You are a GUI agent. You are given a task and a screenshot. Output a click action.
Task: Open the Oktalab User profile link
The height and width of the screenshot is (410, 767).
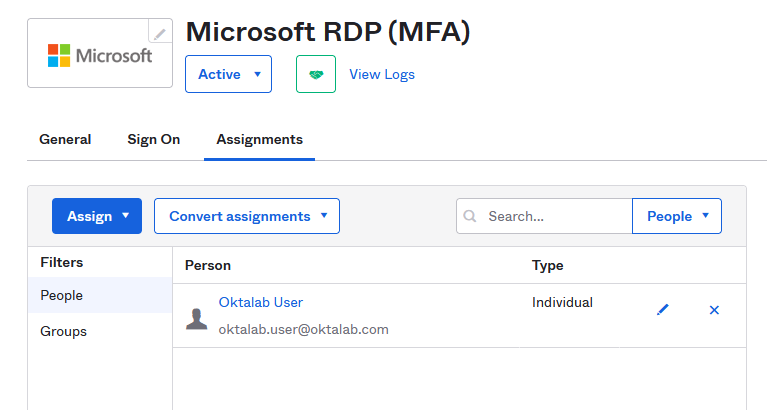pos(260,302)
